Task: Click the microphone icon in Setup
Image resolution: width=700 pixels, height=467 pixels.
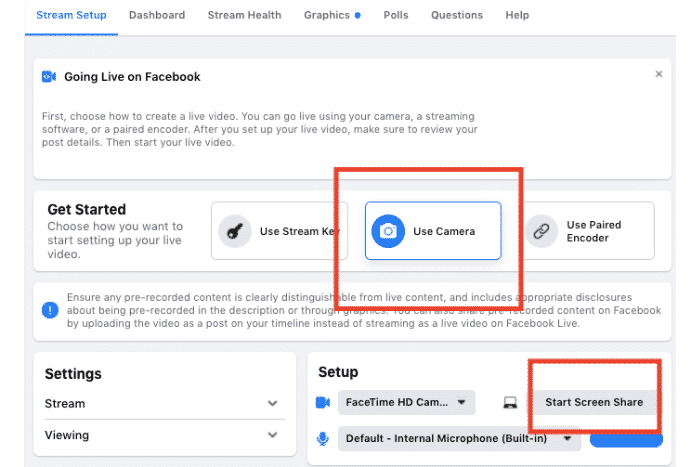Action: tap(323, 438)
